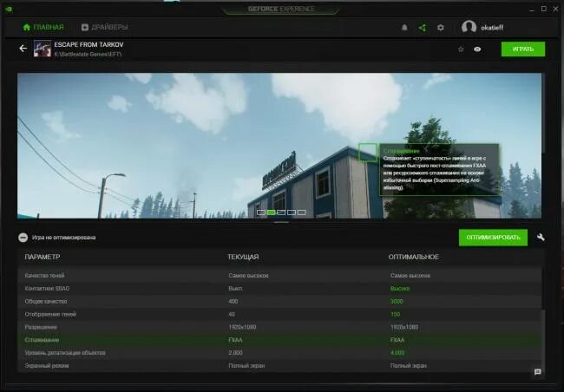
Task: Open the notifications bell
Action: pyautogui.click(x=404, y=28)
